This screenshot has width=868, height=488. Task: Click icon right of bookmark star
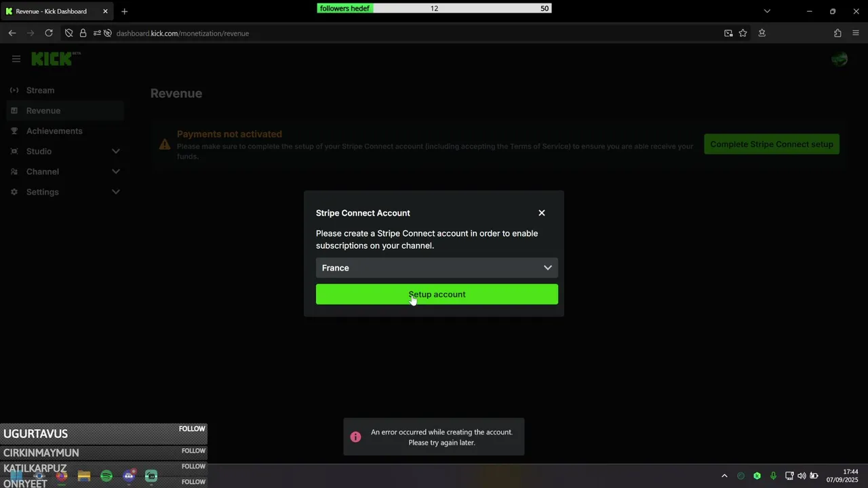pos(762,33)
